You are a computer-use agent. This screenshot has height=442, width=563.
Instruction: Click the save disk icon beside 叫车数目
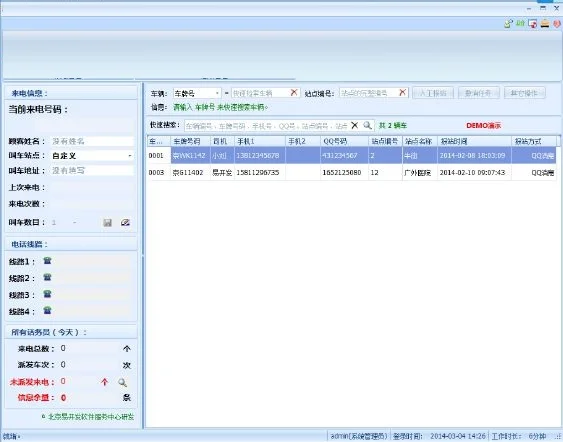107,223
